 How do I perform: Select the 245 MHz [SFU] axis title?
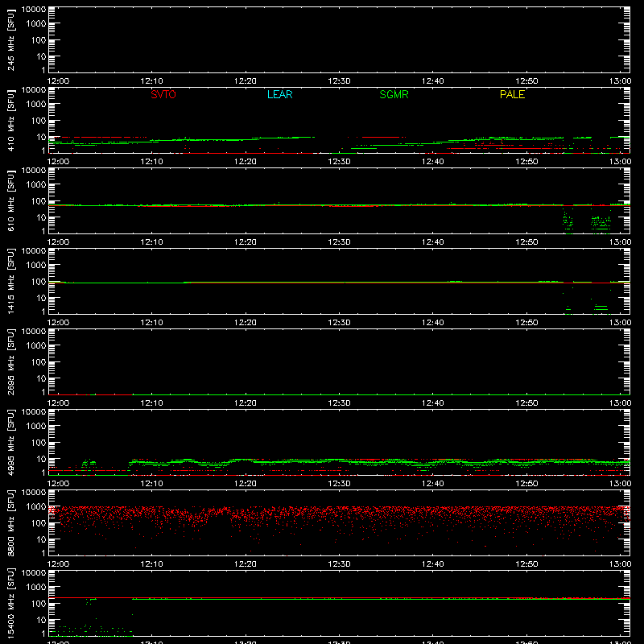(x=10, y=39)
